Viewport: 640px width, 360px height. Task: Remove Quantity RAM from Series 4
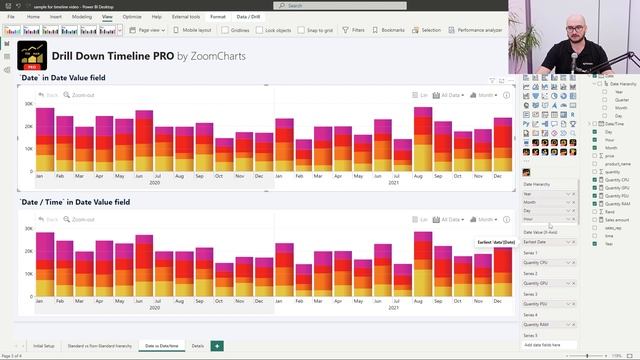(573, 324)
